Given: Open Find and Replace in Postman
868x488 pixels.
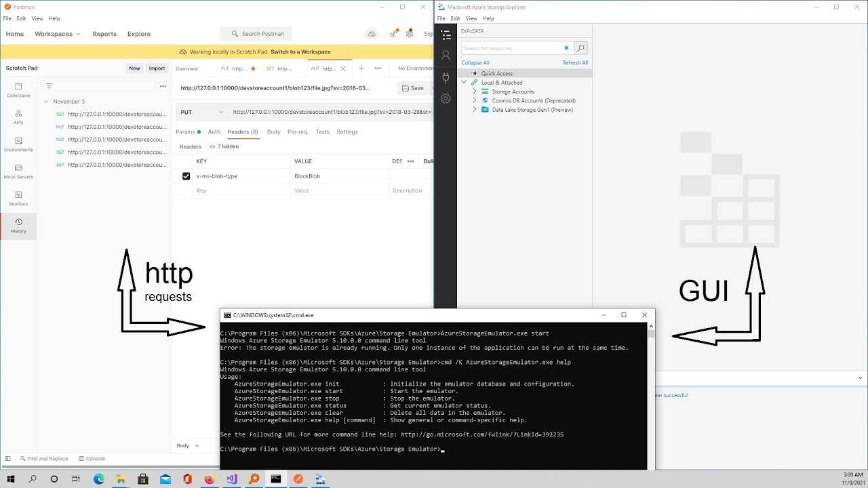Looking at the screenshot, I should tap(43, 459).
